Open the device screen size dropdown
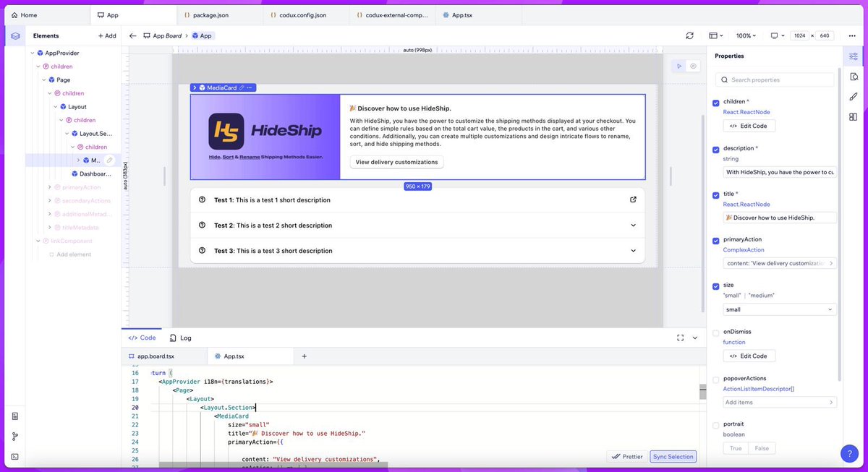 tap(777, 35)
